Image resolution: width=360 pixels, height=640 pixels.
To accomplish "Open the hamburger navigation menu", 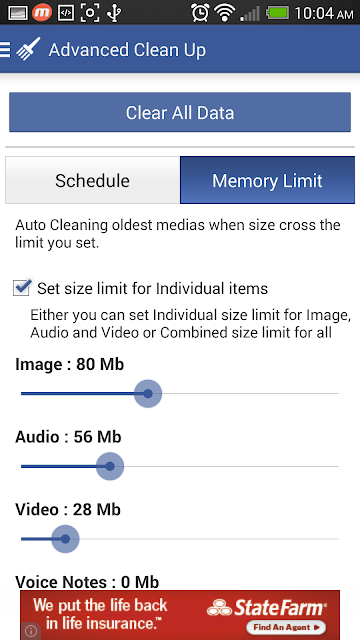I will pos(5,50).
